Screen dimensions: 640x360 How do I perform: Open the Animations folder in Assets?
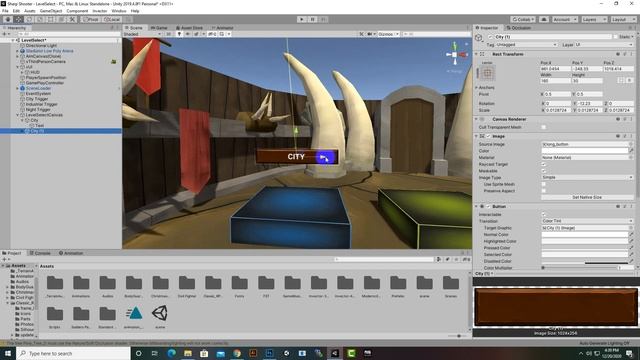pyautogui.click(x=81, y=286)
